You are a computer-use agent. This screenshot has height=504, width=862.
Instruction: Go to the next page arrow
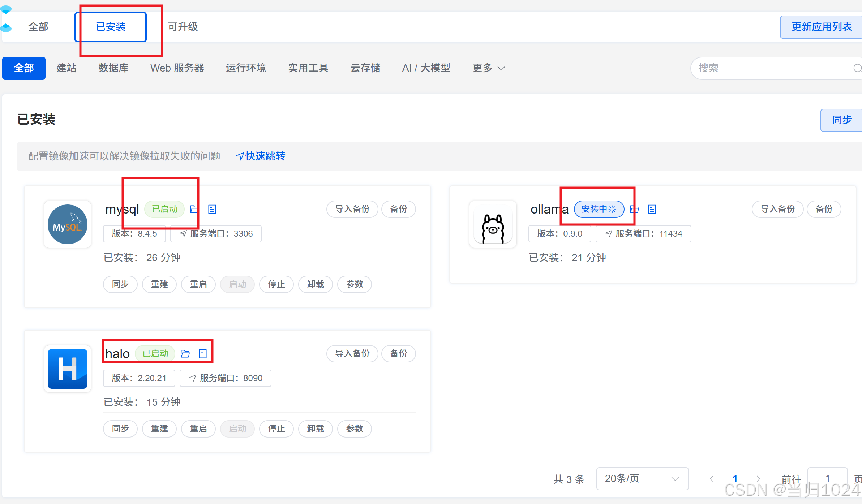point(758,479)
